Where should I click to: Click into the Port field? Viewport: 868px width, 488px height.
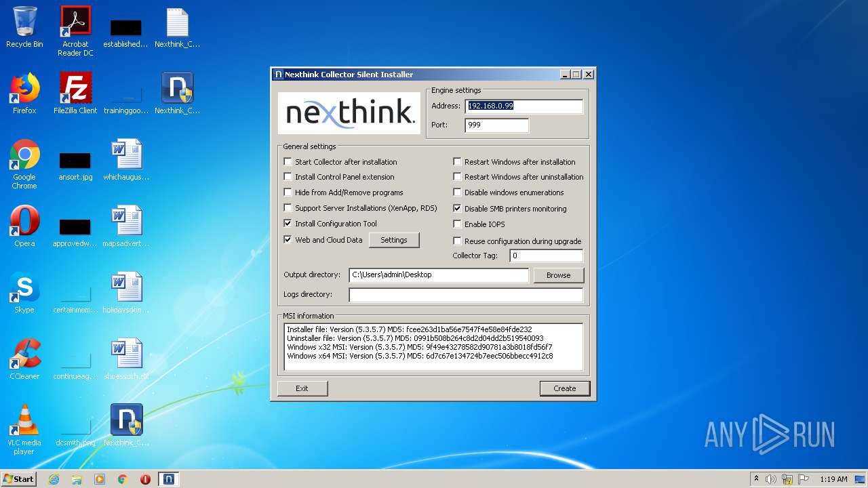coord(496,125)
